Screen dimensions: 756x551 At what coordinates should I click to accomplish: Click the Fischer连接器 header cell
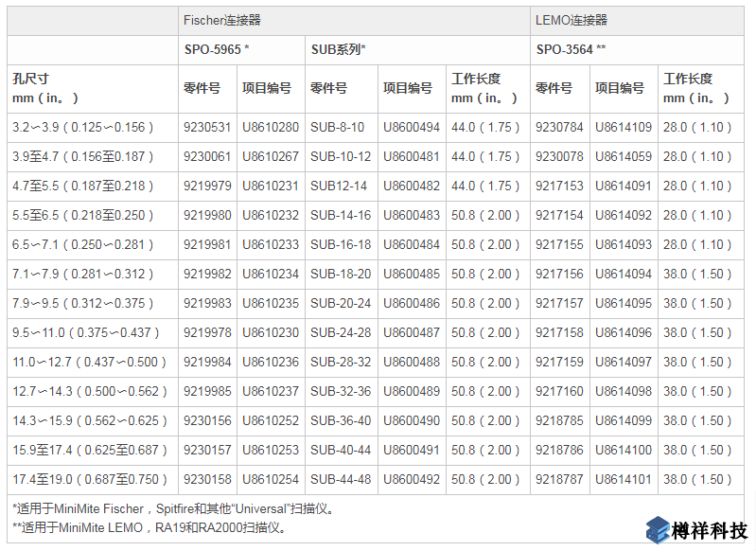[x=221, y=19]
